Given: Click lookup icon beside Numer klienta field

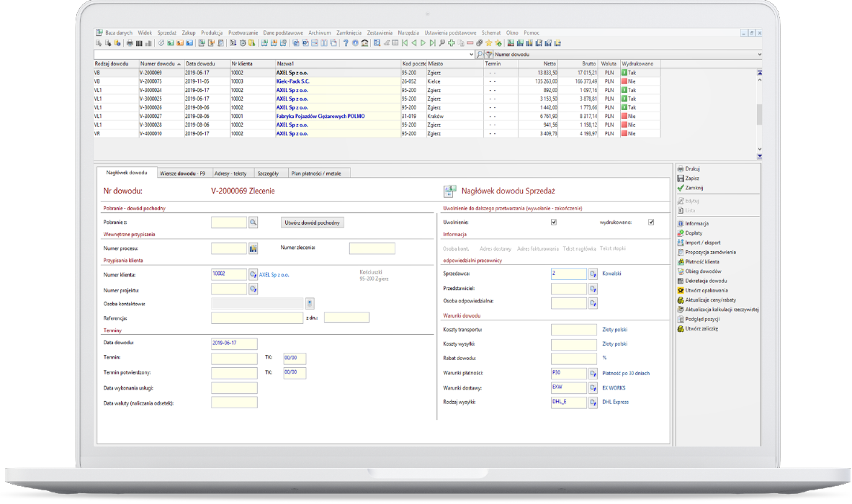Looking at the screenshot, I should (x=253, y=274).
